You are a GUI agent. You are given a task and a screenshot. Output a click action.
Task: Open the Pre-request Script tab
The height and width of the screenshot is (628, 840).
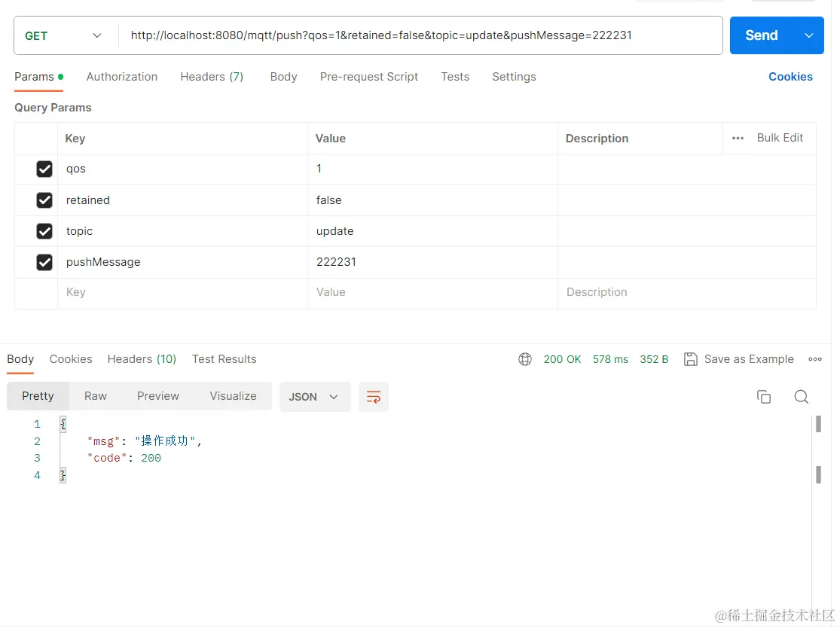pos(368,77)
